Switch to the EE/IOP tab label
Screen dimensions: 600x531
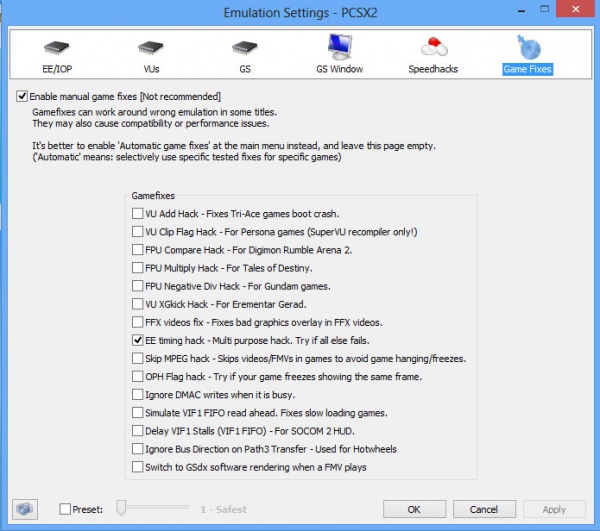coord(57,69)
